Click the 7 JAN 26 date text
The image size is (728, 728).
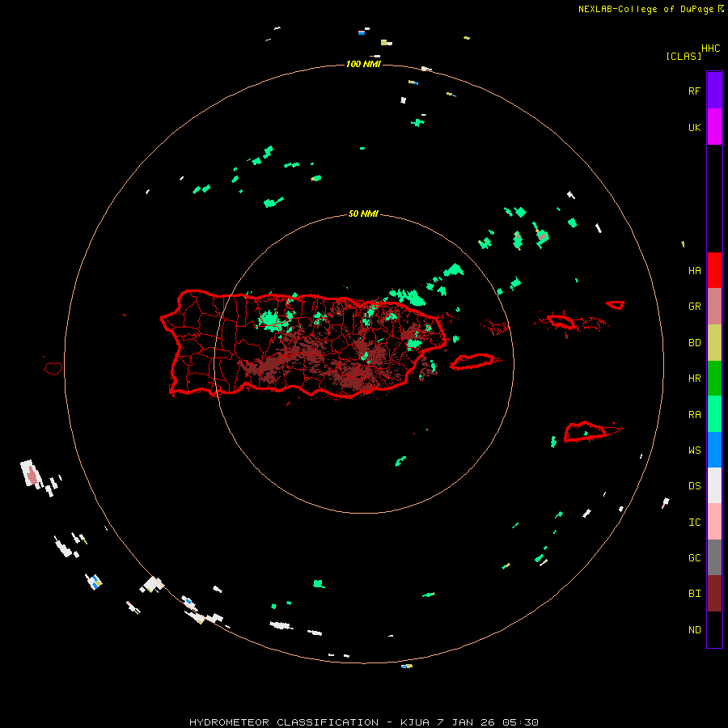pyautogui.click(x=467, y=722)
